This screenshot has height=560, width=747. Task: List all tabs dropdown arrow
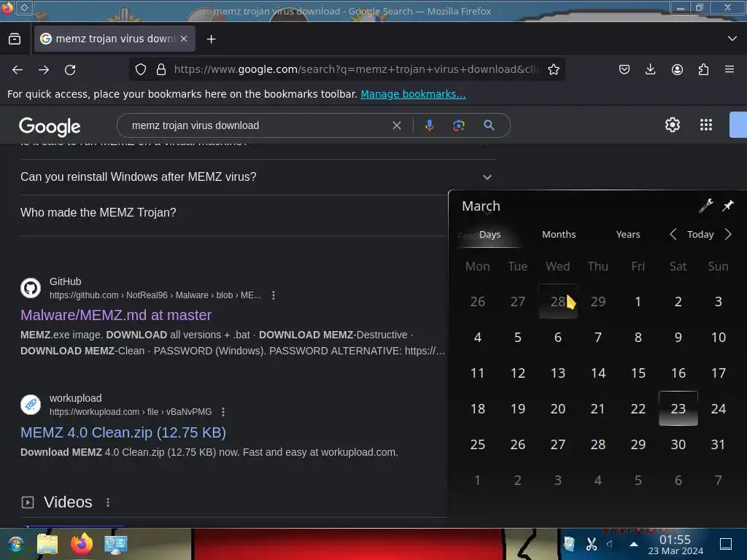click(732, 39)
